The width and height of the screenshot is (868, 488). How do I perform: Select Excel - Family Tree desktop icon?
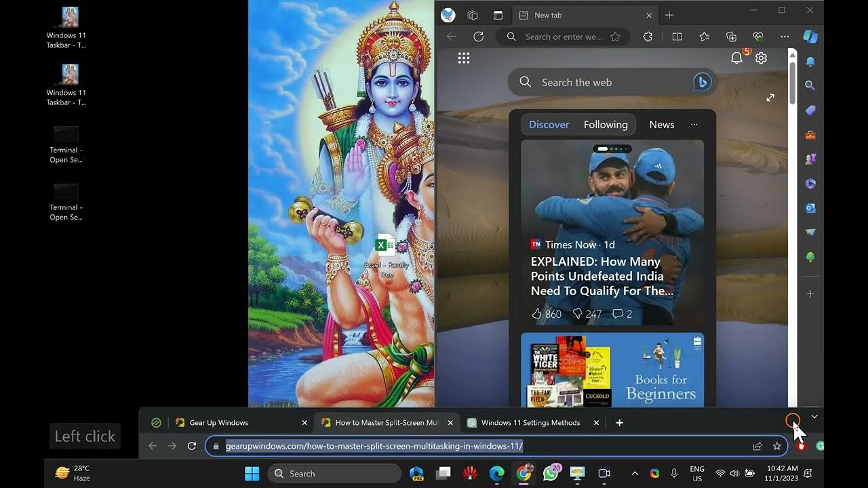pyautogui.click(x=386, y=256)
